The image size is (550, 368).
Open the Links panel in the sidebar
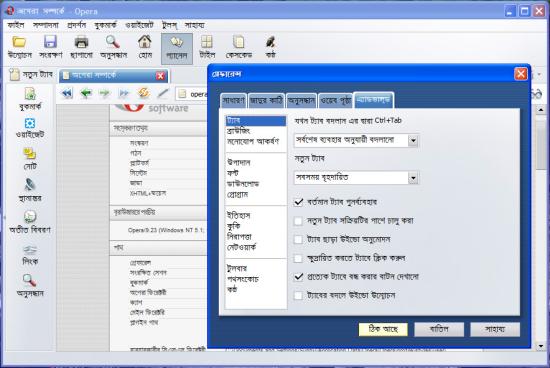click(x=30, y=255)
